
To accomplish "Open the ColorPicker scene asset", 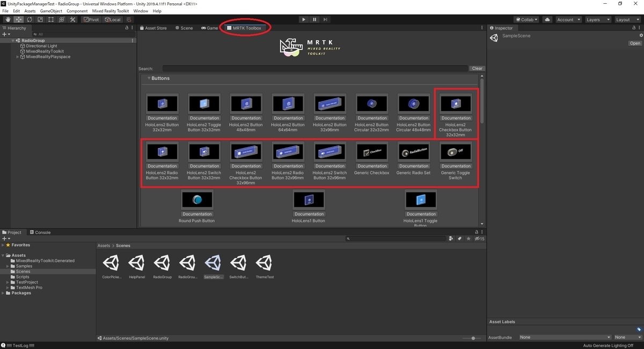I will [111, 263].
